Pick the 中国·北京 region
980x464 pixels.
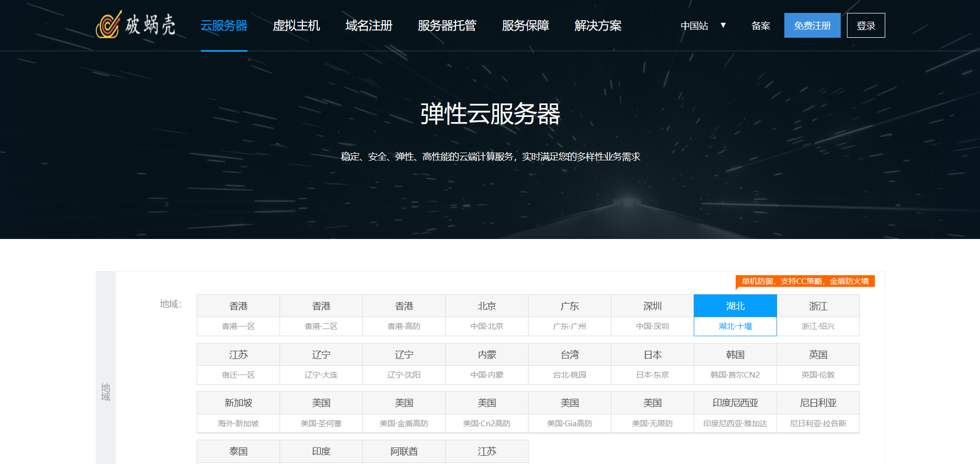(x=487, y=316)
